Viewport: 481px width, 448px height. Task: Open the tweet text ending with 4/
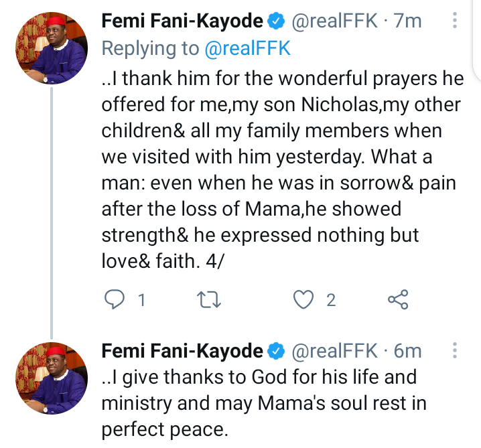(282, 169)
